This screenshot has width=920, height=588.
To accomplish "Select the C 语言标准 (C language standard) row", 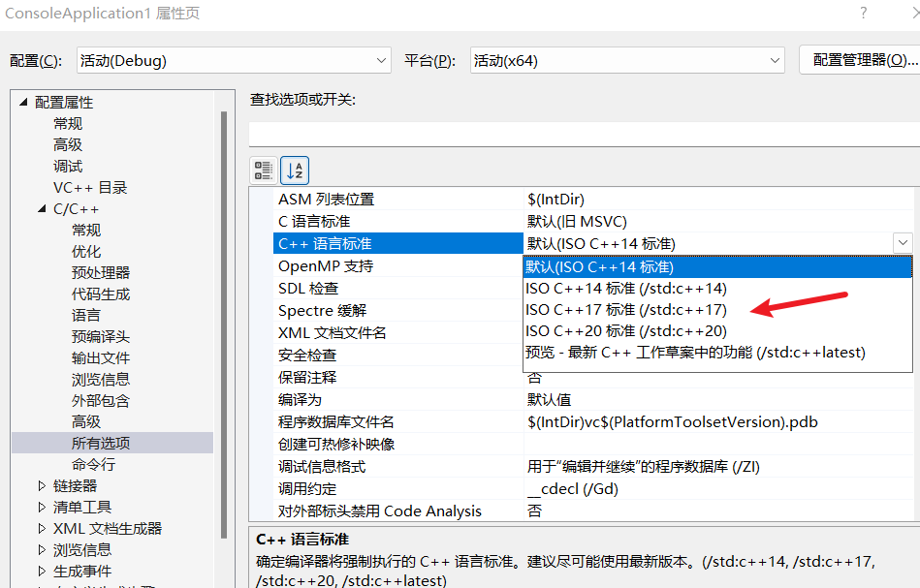I will tap(398, 222).
